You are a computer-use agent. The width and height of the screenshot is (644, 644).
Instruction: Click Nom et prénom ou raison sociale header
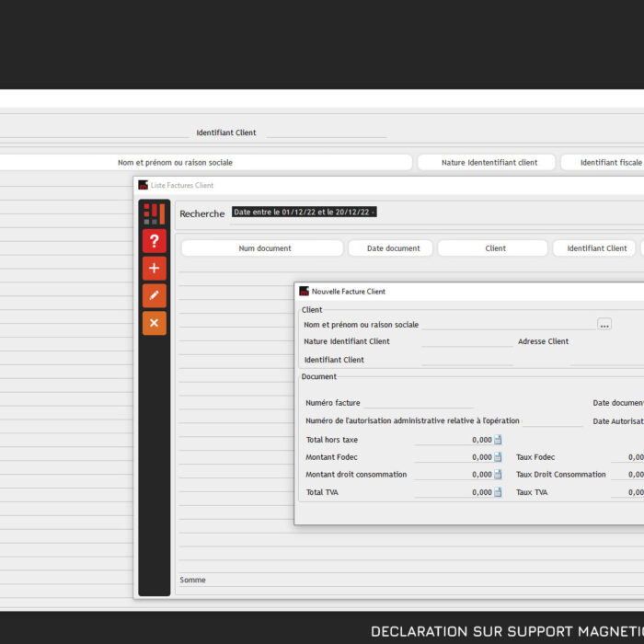coord(175,163)
